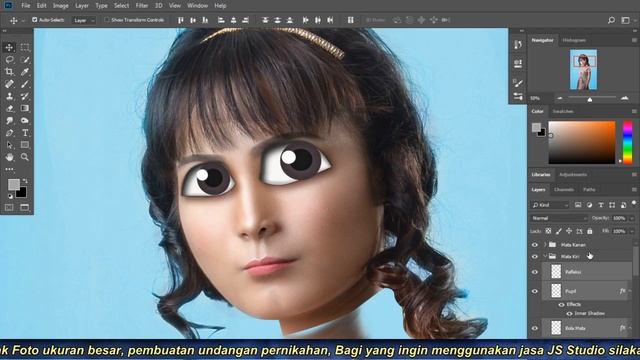Select the Horizontal Type tool
The image size is (640, 360).
(x=25, y=133)
